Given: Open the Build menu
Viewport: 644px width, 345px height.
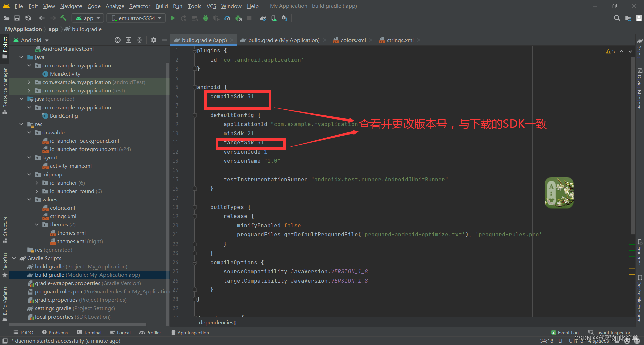Looking at the screenshot, I should (x=162, y=6).
